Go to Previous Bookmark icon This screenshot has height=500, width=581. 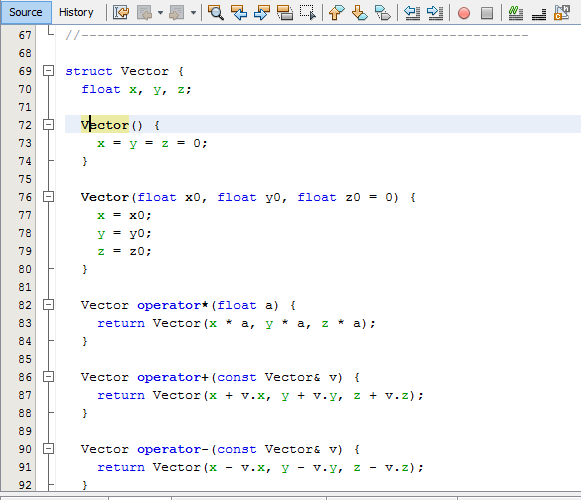(x=336, y=13)
